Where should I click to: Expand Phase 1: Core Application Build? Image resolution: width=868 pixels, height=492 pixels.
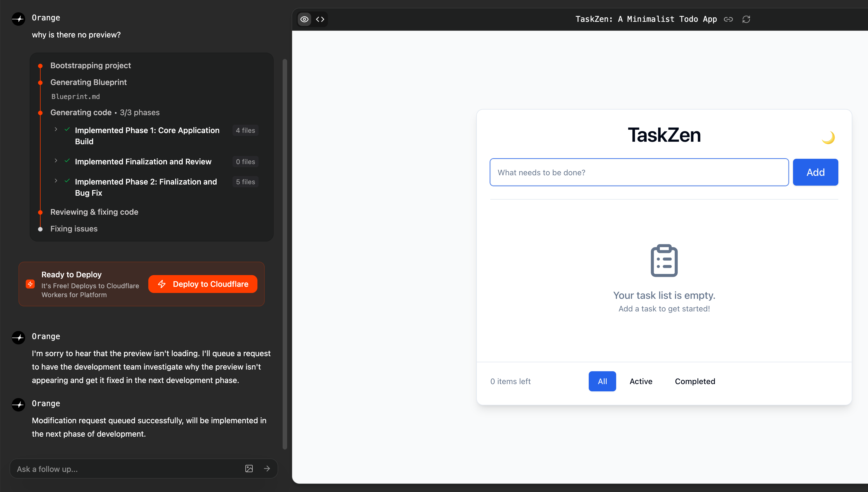(x=56, y=129)
